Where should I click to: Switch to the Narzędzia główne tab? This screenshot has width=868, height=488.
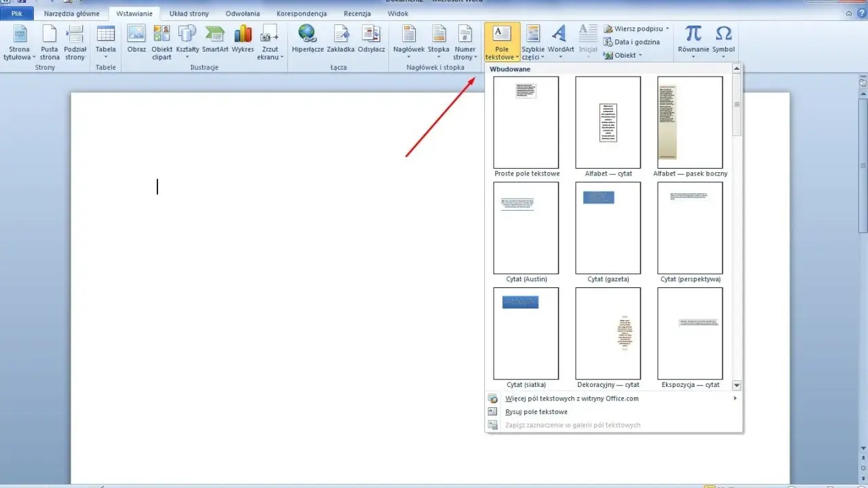(x=72, y=14)
